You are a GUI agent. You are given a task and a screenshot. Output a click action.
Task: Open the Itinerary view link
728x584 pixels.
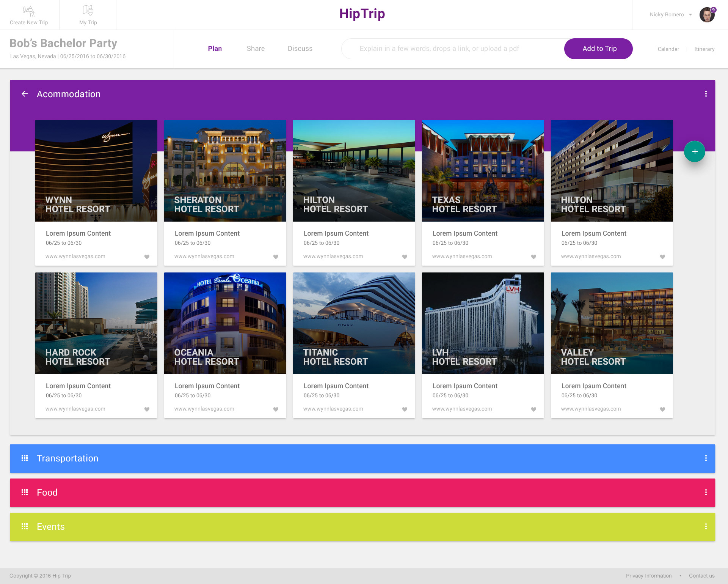(704, 49)
